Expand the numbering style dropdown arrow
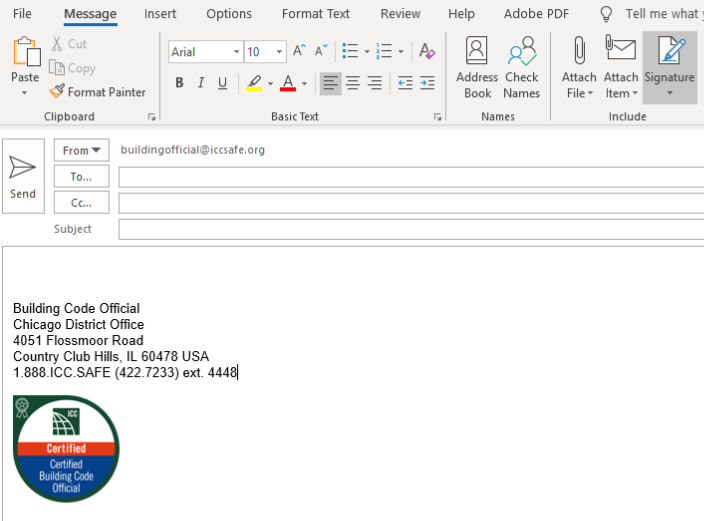 pos(401,51)
